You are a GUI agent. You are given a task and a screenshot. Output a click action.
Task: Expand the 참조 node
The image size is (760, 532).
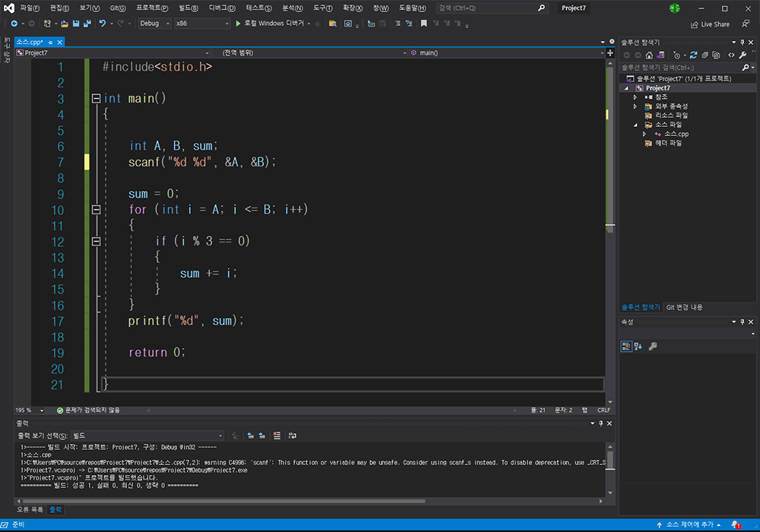tap(635, 97)
